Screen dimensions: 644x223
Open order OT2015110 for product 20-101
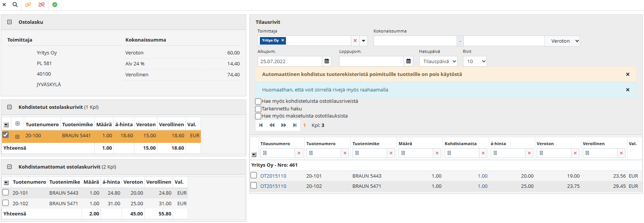pos(273,176)
